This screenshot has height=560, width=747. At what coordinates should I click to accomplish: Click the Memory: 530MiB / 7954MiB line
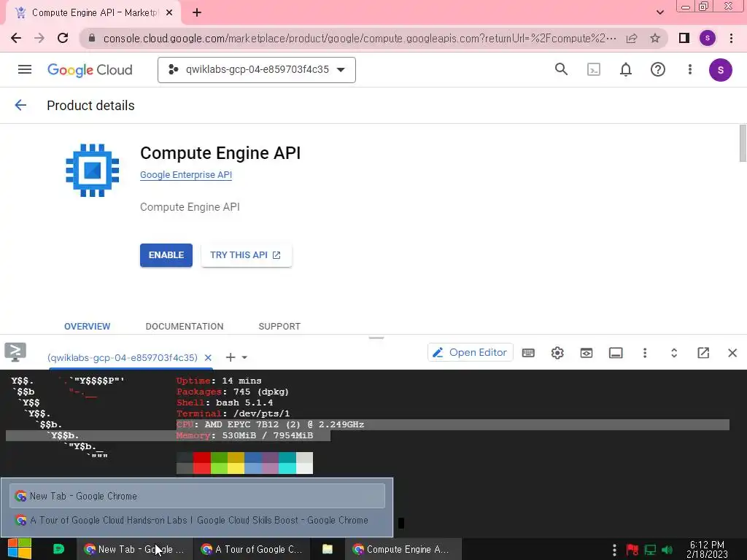click(245, 435)
